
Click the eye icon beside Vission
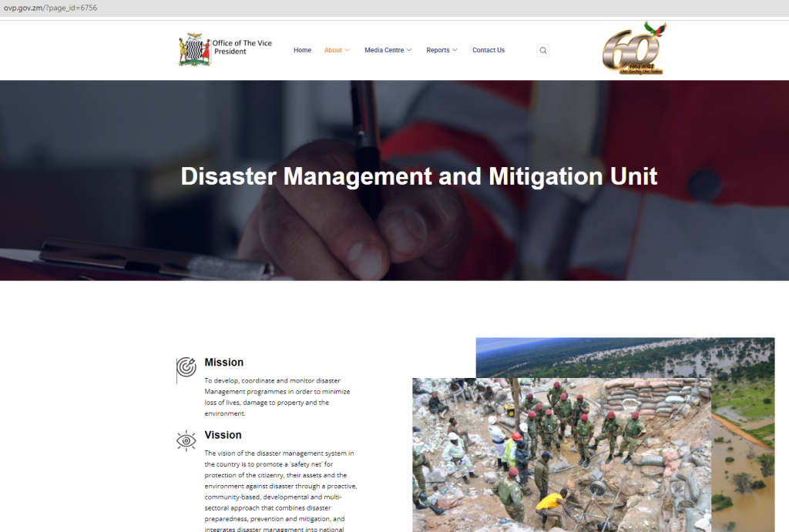[186, 440]
